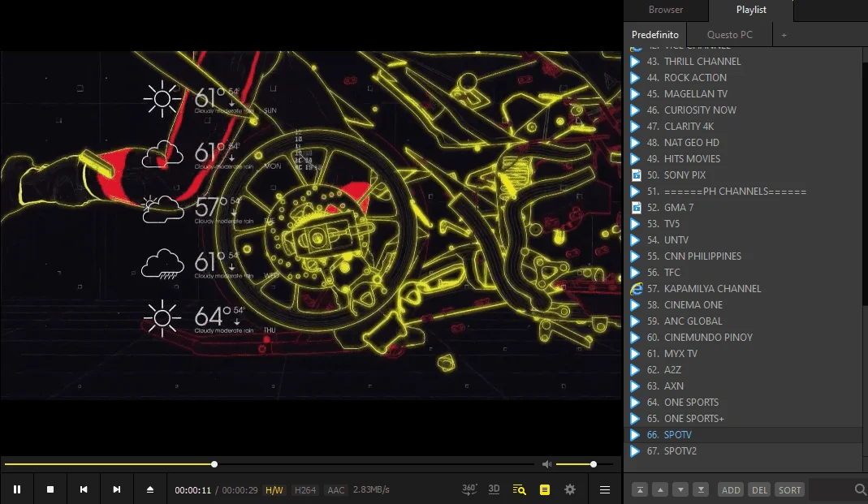Skip to previous track

84,489
